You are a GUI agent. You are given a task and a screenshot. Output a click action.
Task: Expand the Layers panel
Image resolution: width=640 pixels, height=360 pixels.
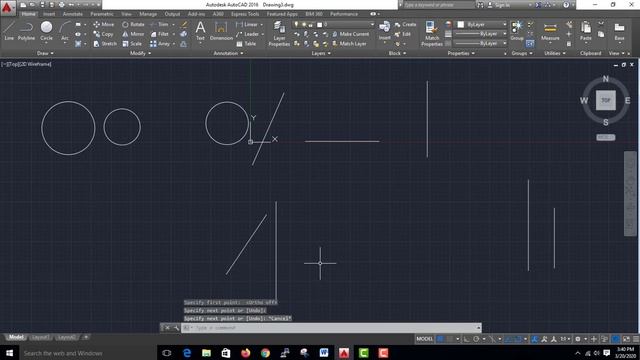[x=321, y=53]
